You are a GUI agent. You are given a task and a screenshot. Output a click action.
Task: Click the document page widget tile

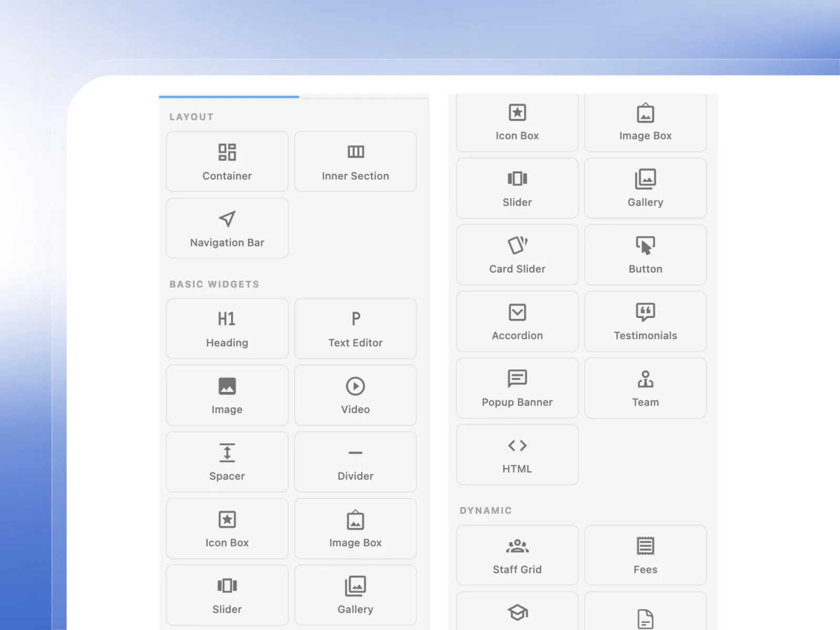click(645, 612)
